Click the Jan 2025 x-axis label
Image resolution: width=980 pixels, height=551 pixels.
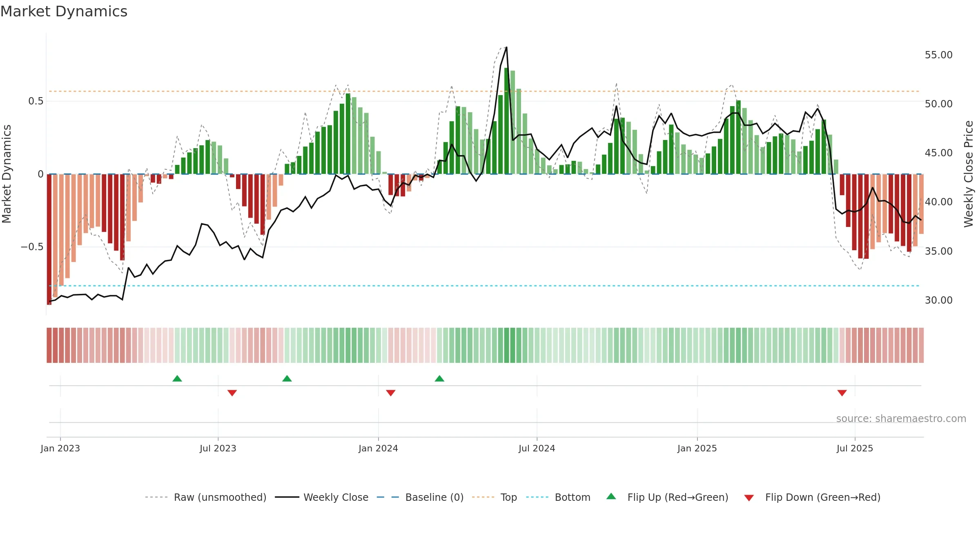(697, 448)
